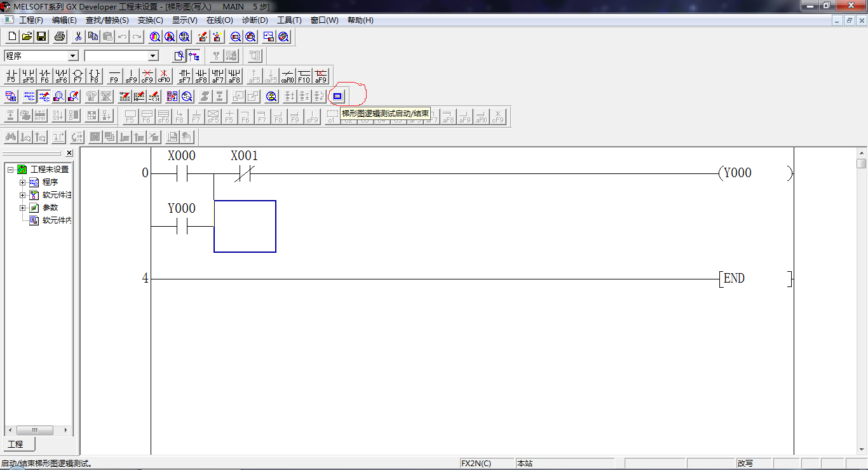
Task: Insert a horizontal line (F9)
Action: click(114, 76)
